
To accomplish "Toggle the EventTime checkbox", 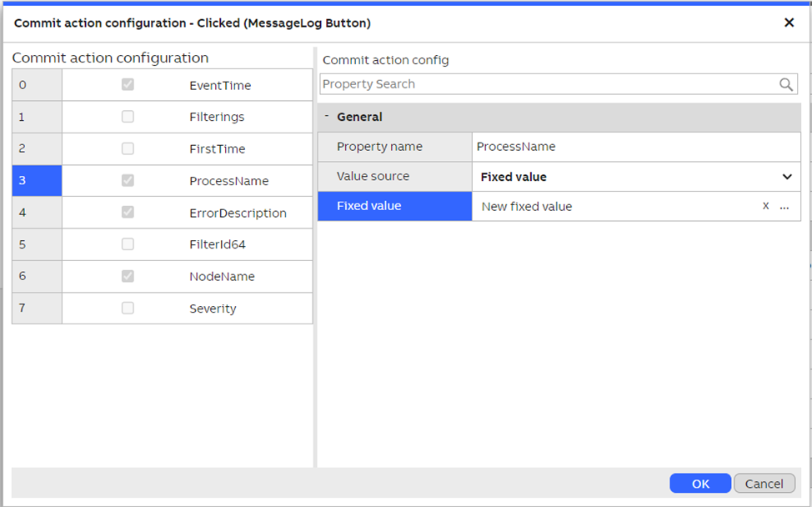I will (128, 84).
